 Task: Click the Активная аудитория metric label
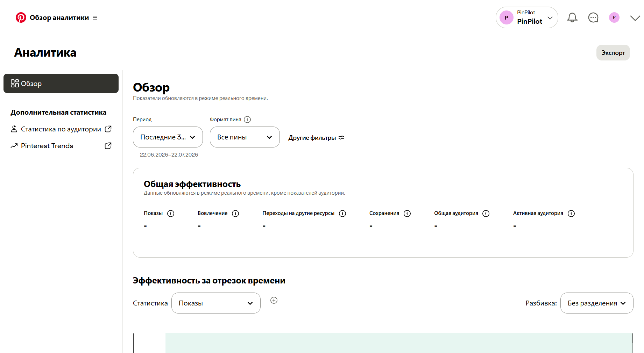[538, 213]
